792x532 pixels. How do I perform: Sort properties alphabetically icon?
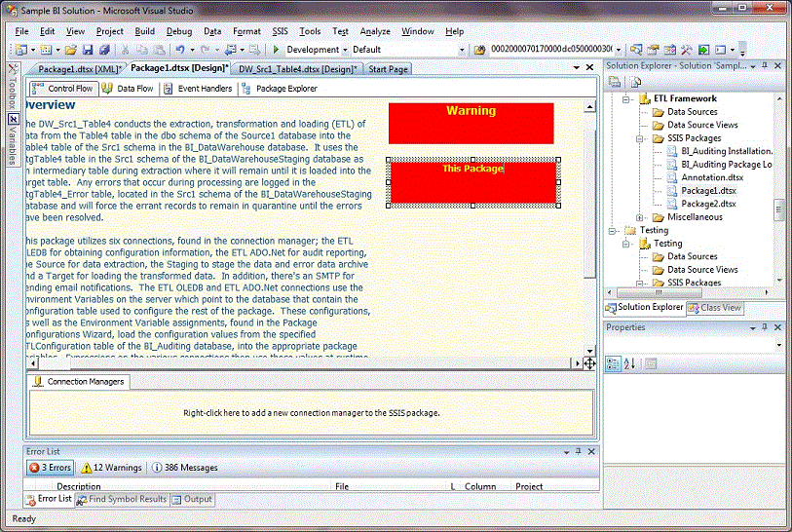pos(629,363)
